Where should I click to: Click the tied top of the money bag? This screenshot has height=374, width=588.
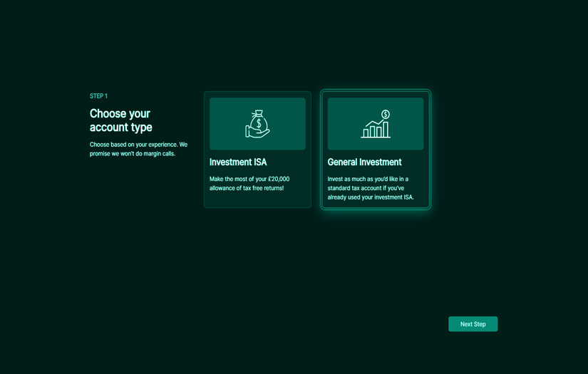(x=258, y=113)
